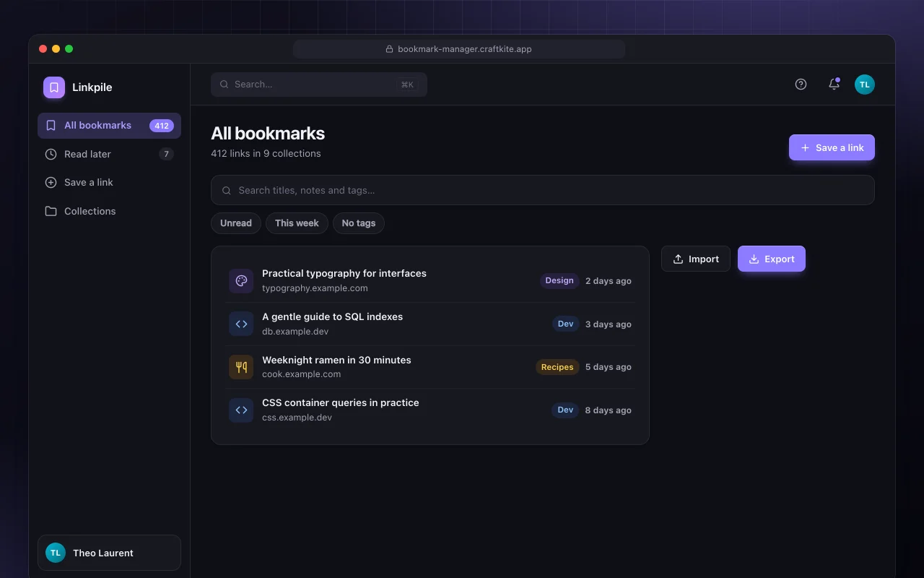Focus the top Search… field
Image resolution: width=924 pixels, height=578 pixels.
click(319, 85)
